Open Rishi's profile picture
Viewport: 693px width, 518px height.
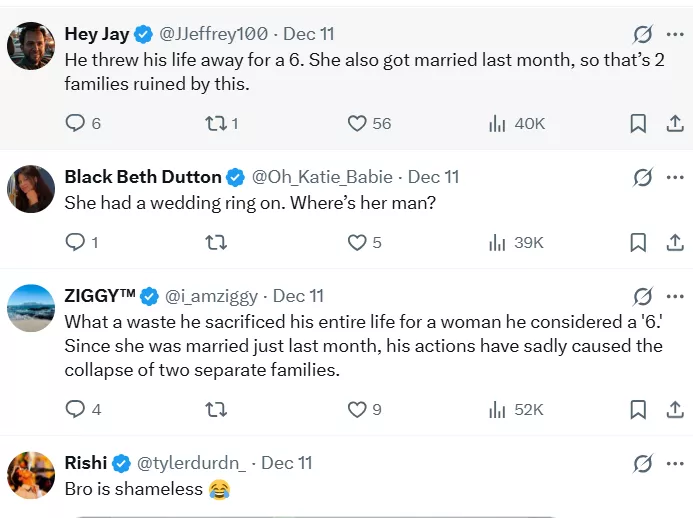tap(31, 475)
